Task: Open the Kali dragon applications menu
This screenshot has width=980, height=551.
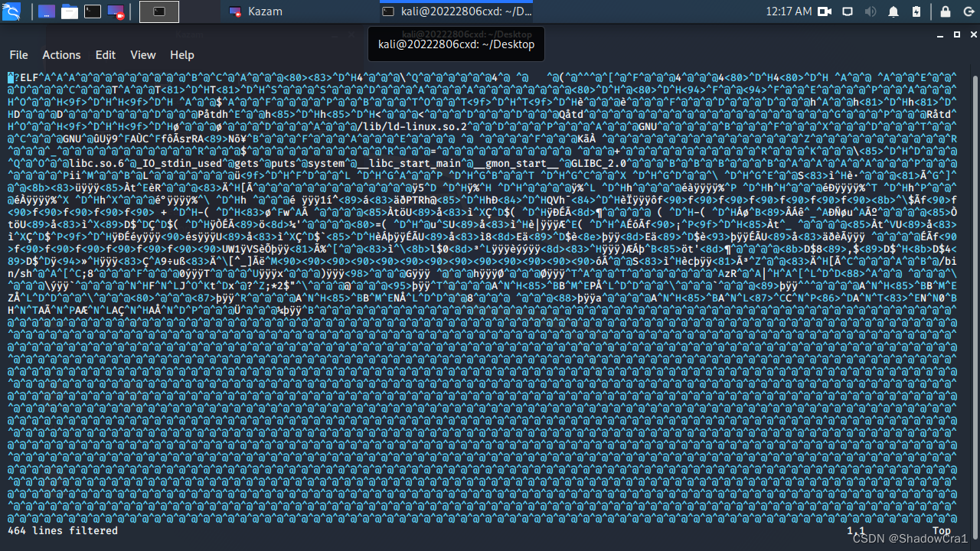Action: (x=11, y=11)
